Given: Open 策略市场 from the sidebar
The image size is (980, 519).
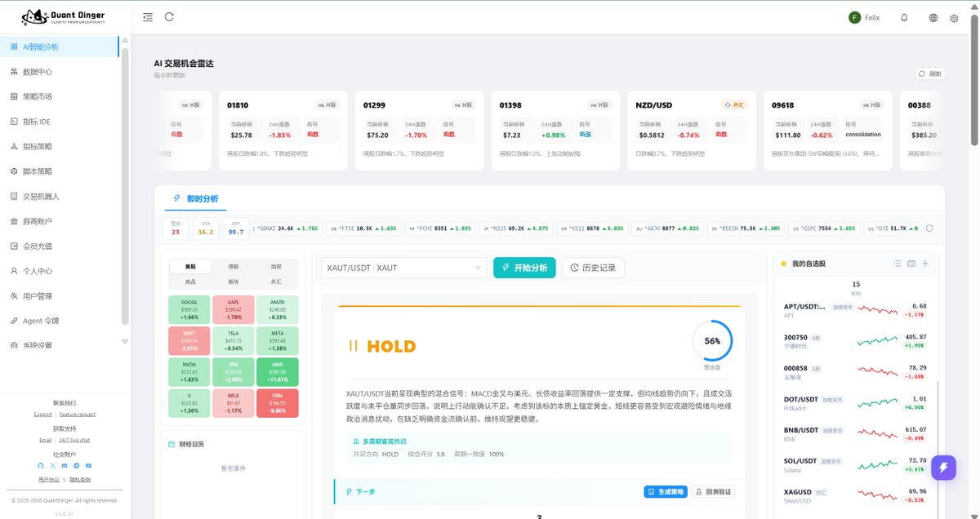Looking at the screenshot, I should (59, 96).
